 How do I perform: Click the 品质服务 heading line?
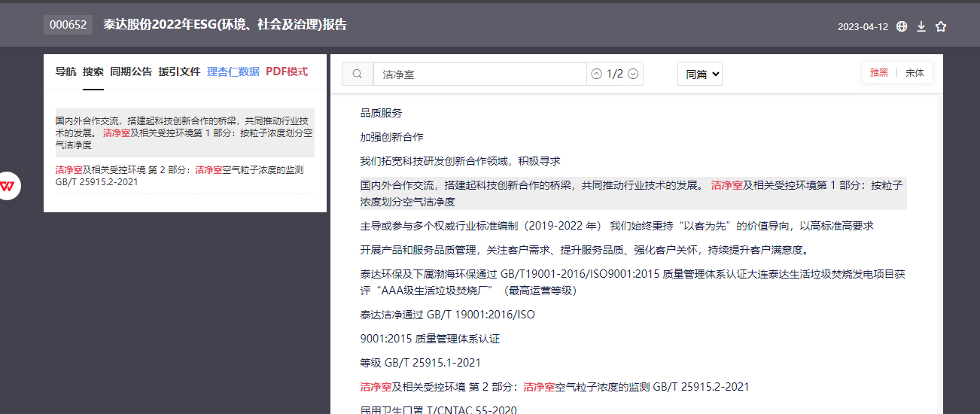[381, 113]
